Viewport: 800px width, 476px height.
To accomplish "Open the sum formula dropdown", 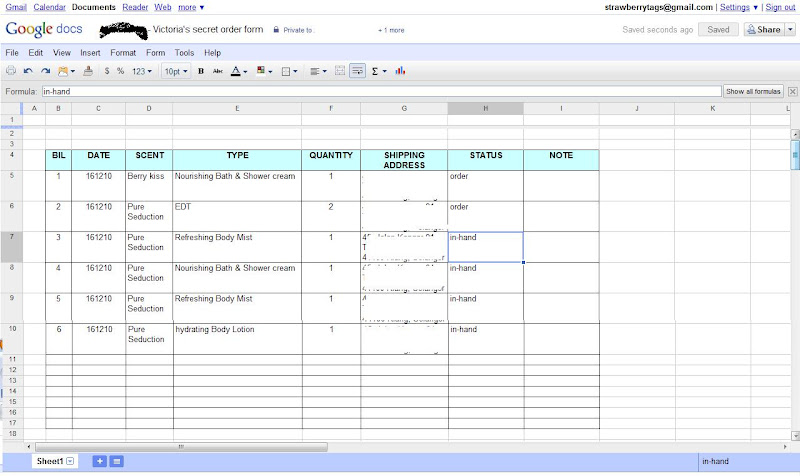I will [x=379, y=71].
